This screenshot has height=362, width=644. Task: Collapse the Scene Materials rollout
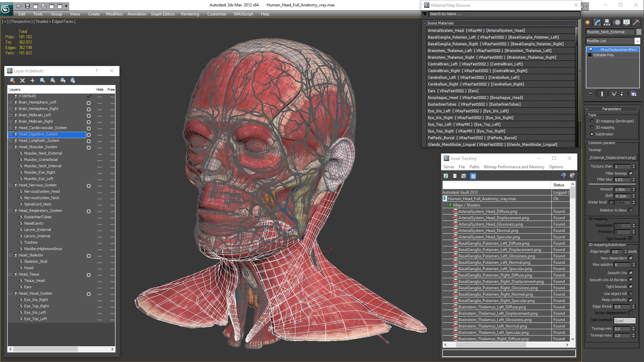425,23
